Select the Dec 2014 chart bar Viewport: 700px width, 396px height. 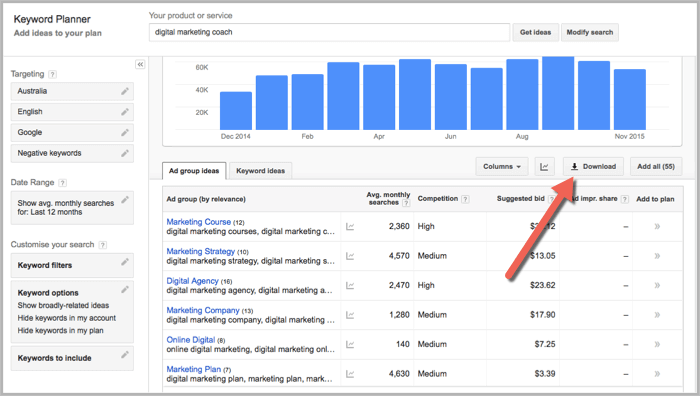tap(236, 111)
